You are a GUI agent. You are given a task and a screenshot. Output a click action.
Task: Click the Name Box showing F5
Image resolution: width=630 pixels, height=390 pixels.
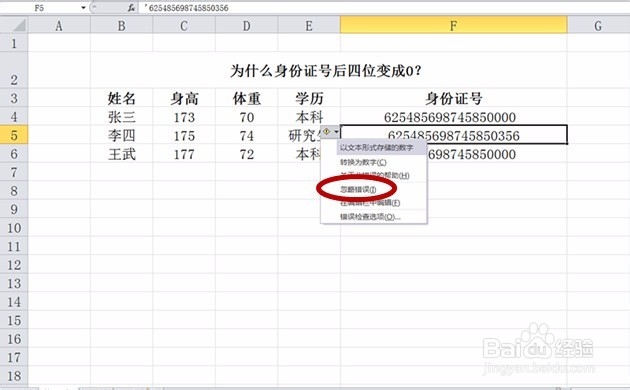tap(40, 8)
